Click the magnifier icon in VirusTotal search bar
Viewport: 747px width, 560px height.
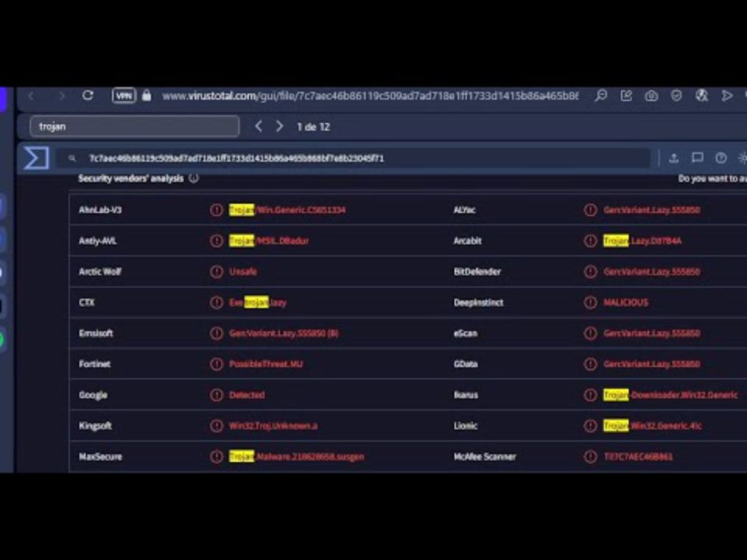tap(72, 158)
